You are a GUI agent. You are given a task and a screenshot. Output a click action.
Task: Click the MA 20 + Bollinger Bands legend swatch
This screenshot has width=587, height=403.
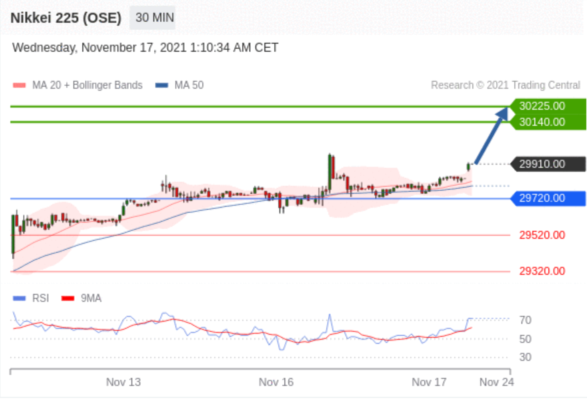pos(19,85)
